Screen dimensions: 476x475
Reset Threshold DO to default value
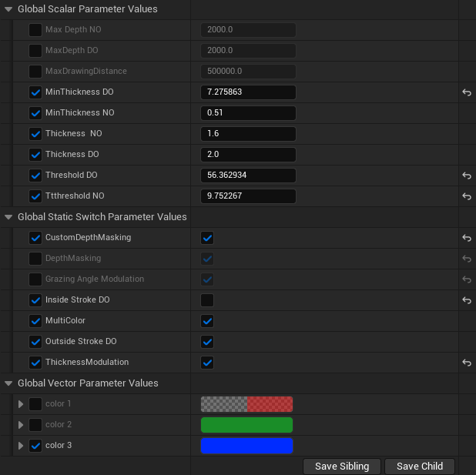pos(466,176)
